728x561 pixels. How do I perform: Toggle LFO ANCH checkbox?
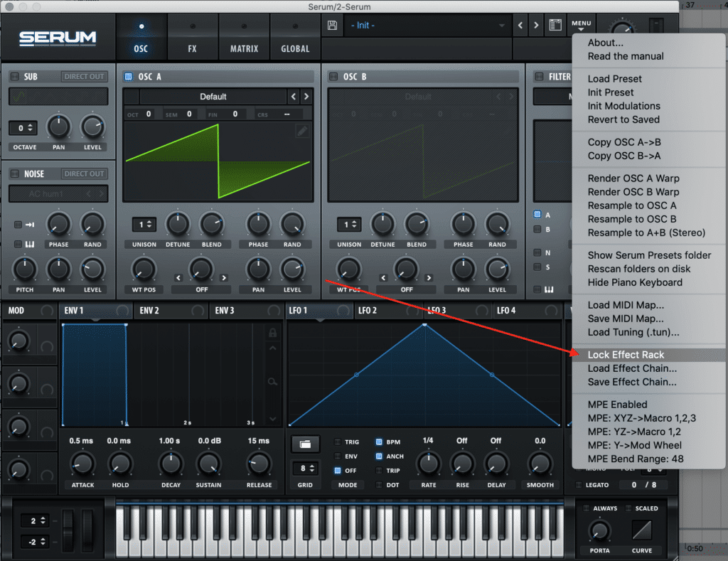click(x=379, y=456)
